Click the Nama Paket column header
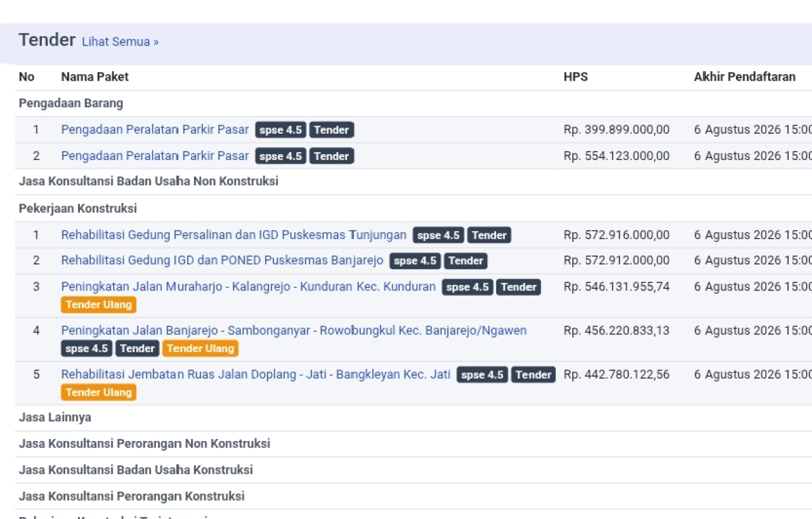 click(x=95, y=77)
